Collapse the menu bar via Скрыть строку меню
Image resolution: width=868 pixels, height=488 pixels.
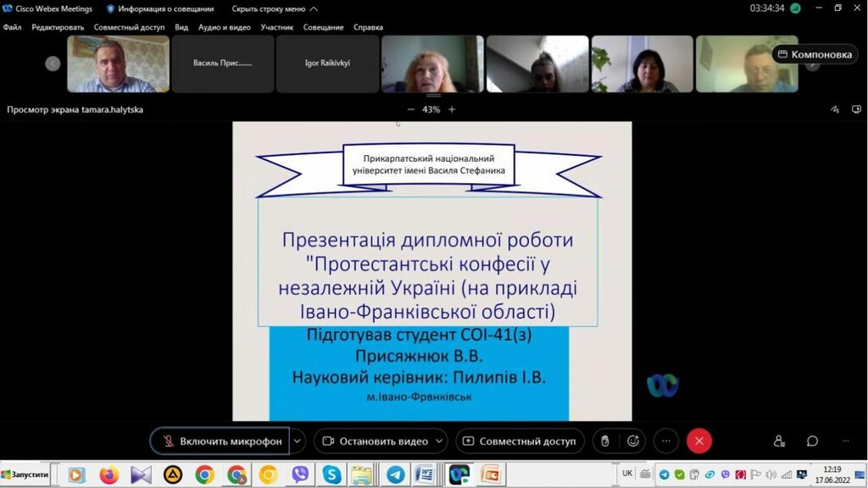click(275, 8)
